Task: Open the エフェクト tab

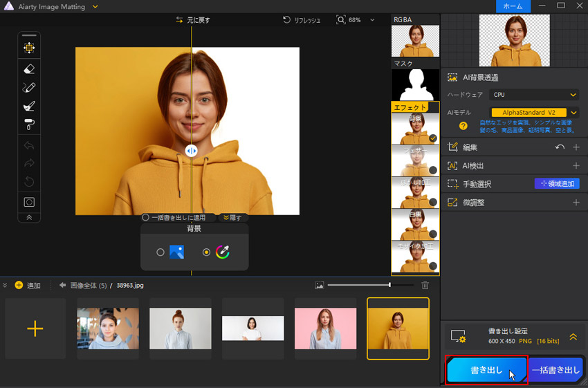Action: click(x=410, y=107)
